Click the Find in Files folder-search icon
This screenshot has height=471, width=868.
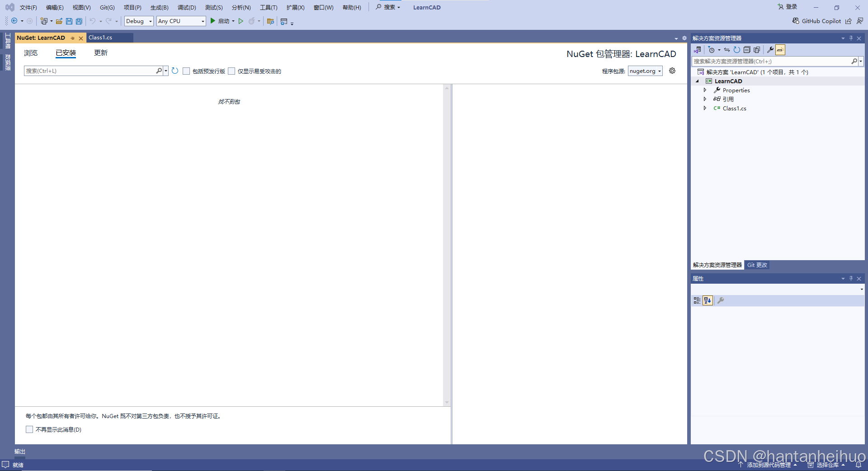point(271,21)
